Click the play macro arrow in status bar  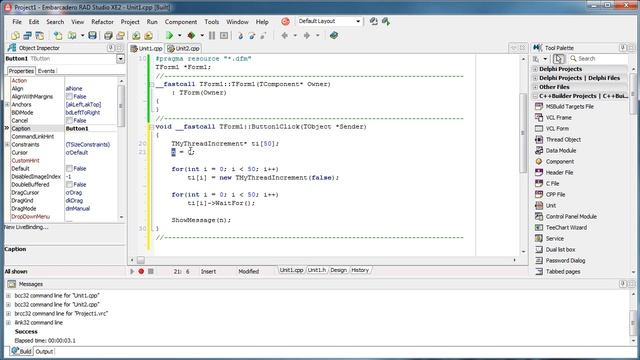[132, 271]
